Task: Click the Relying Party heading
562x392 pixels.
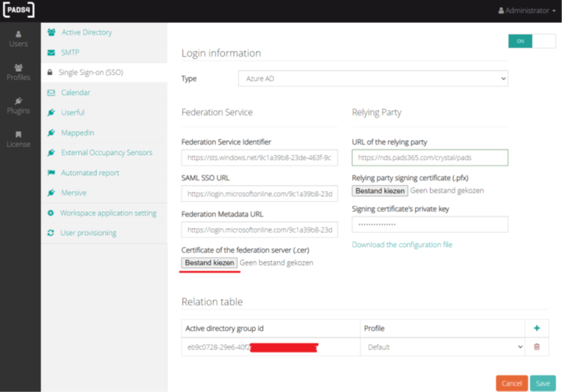Action: click(x=377, y=112)
